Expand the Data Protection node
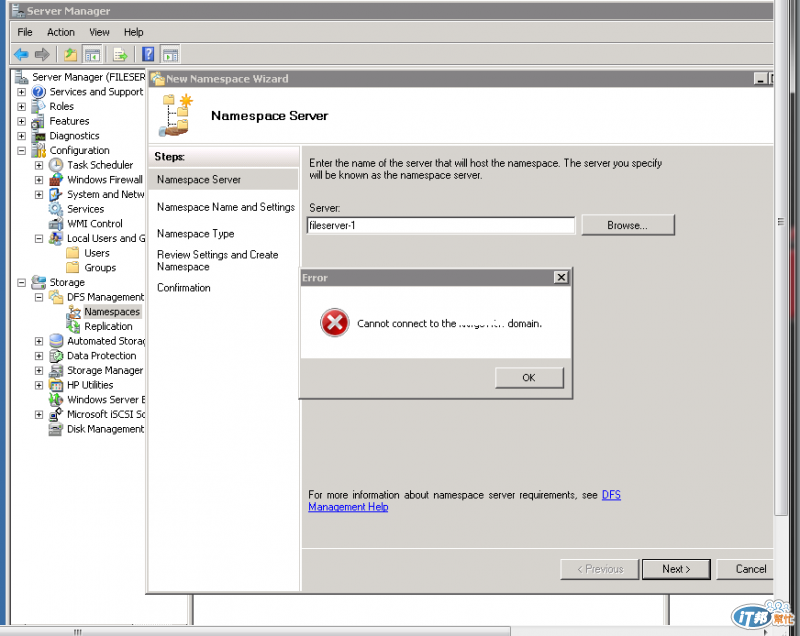 click(39, 356)
